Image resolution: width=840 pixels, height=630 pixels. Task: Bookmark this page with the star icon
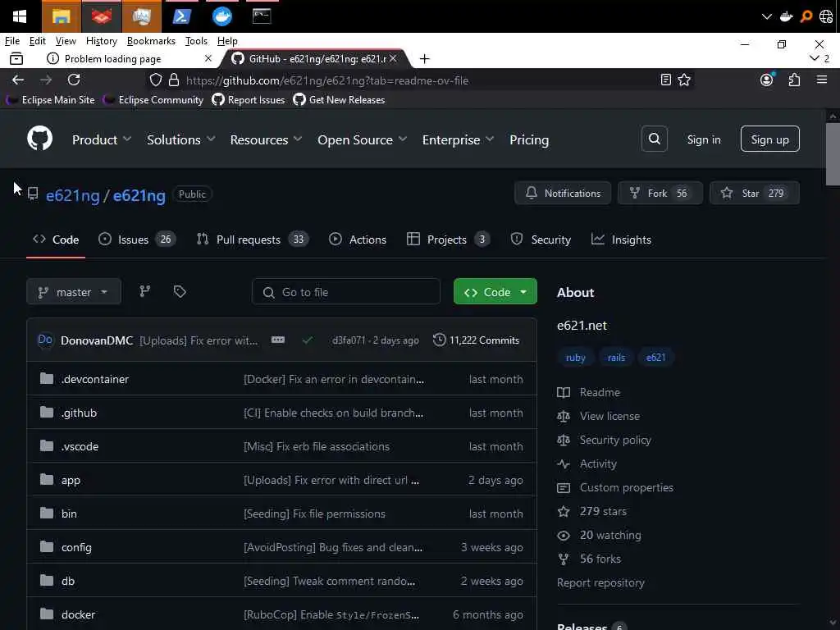pos(684,80)
